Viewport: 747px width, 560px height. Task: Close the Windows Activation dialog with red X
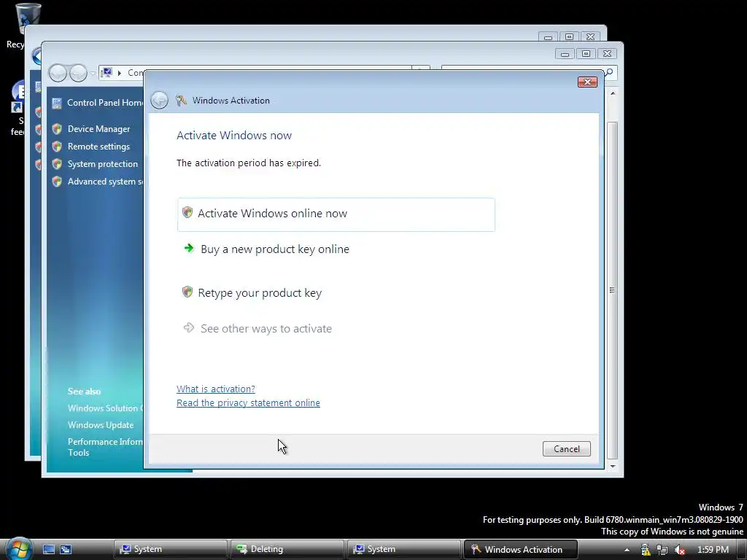(587, 82)
